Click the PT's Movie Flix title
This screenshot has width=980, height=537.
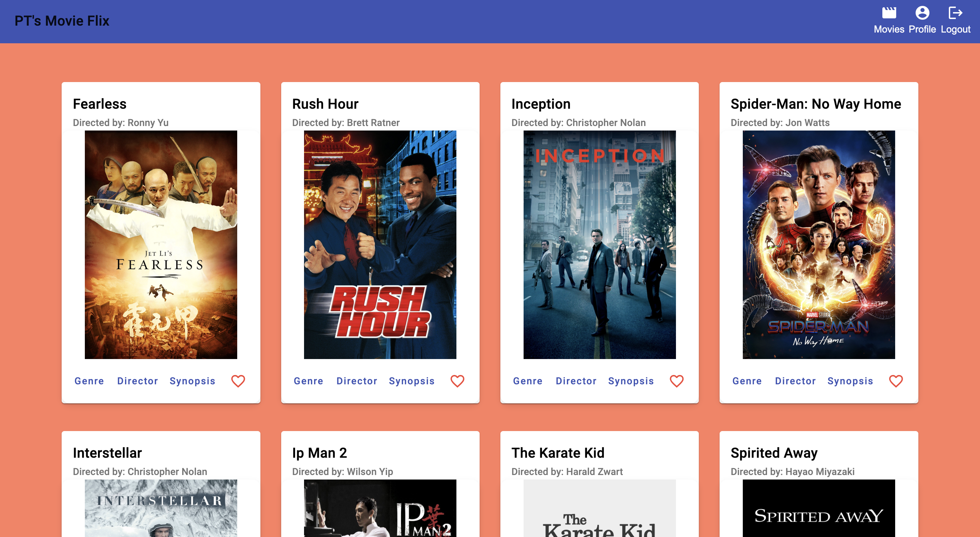point(62,21)
